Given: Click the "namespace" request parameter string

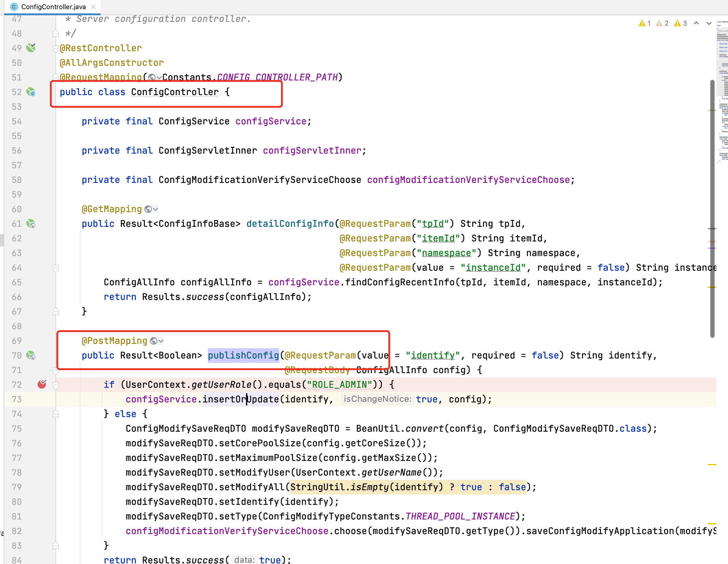Looking at the screenshot, I should [447, 253].
